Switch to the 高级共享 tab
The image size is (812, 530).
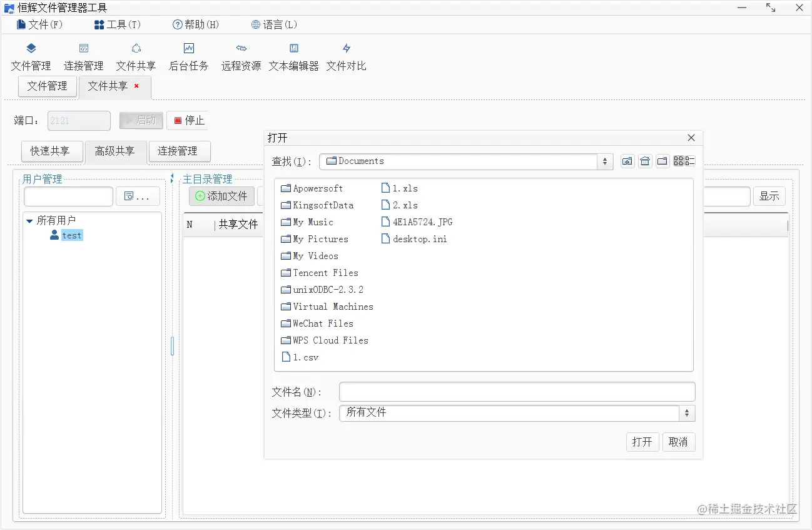[x=116, y=151]
